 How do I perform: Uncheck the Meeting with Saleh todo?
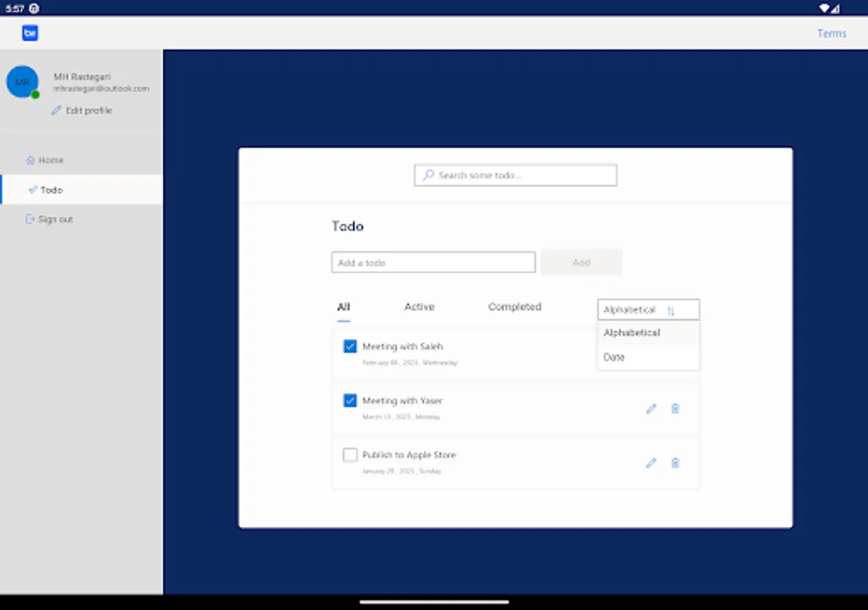(x=350, y=346)
